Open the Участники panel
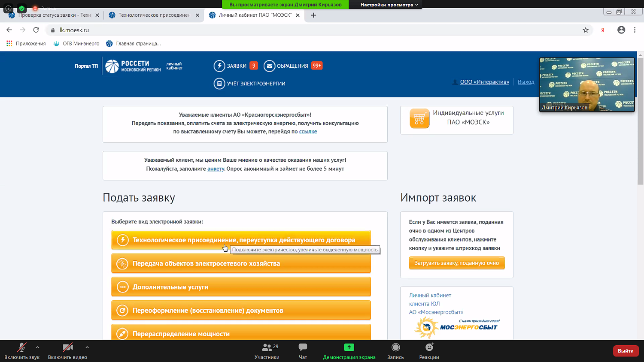This screenshot has height=362, width=644. (267, 351)
